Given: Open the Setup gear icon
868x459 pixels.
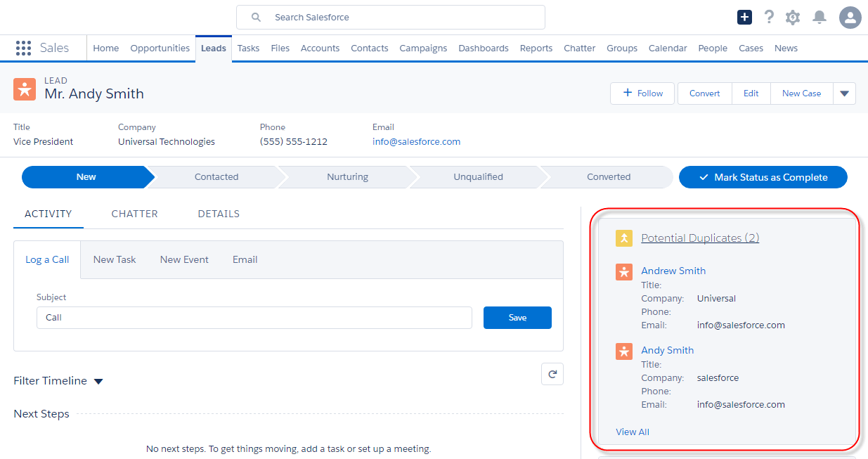Looking at the screenshot, I should pos(793,18).
